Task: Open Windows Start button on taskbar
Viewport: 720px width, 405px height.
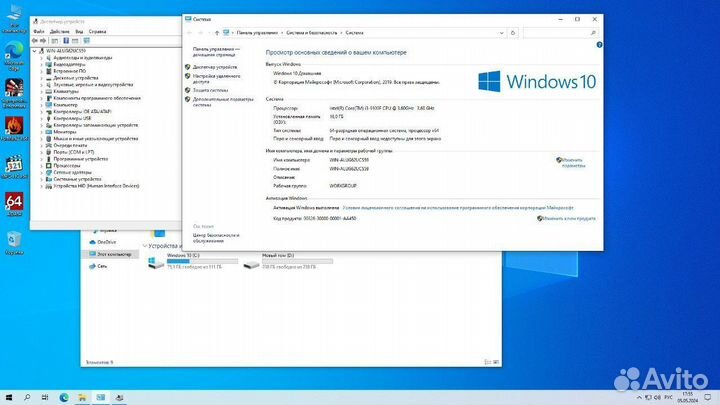Action: tap(9, 397)
